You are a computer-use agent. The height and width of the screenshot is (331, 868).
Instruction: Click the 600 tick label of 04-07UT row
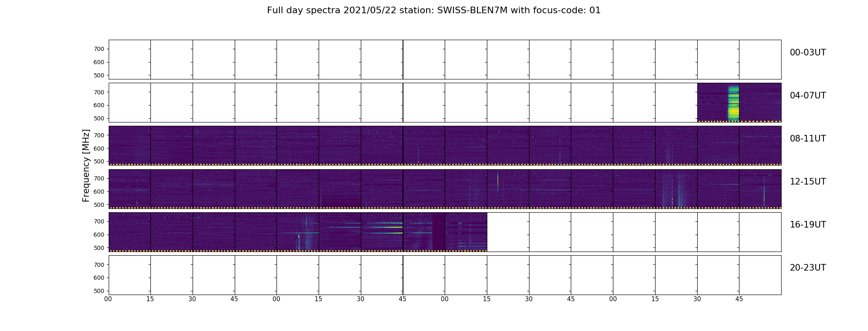(x=99, y=105)
